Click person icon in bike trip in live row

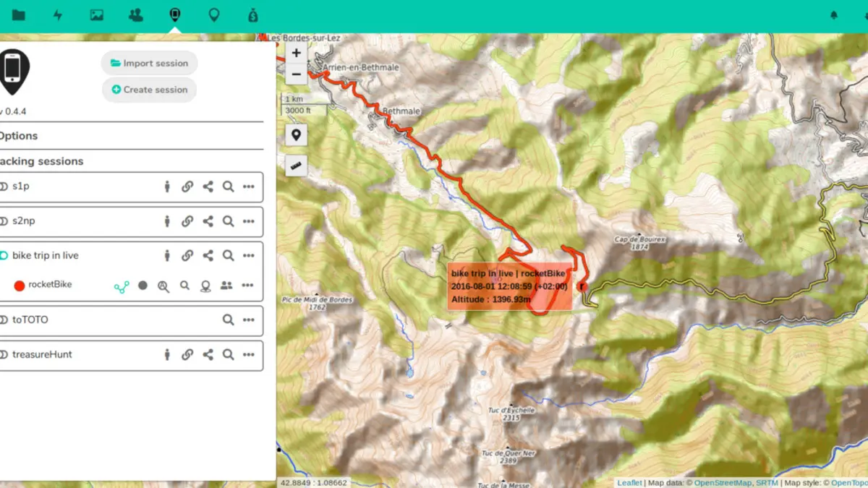(167, 255)
